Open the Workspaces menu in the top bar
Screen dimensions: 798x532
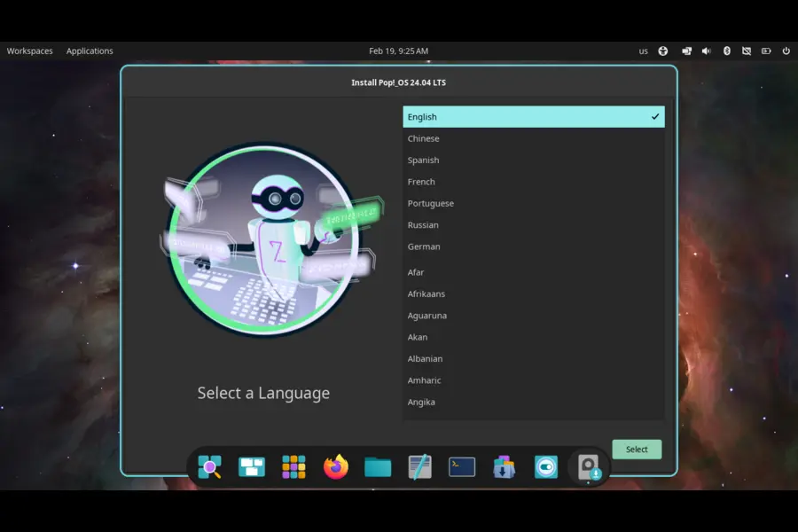pos(29,51)
